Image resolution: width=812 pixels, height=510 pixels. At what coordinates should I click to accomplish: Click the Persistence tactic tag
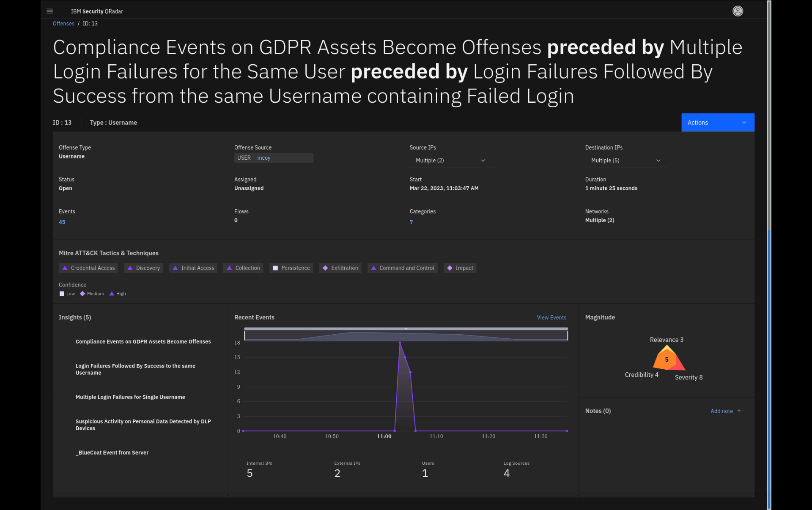click(x=291, y=268)
